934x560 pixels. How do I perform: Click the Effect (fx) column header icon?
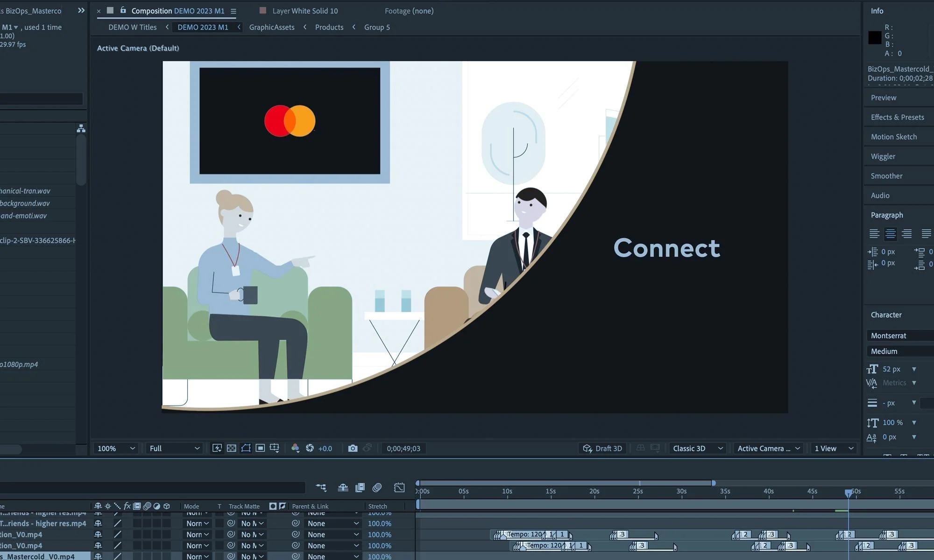[x=127, y=506]
